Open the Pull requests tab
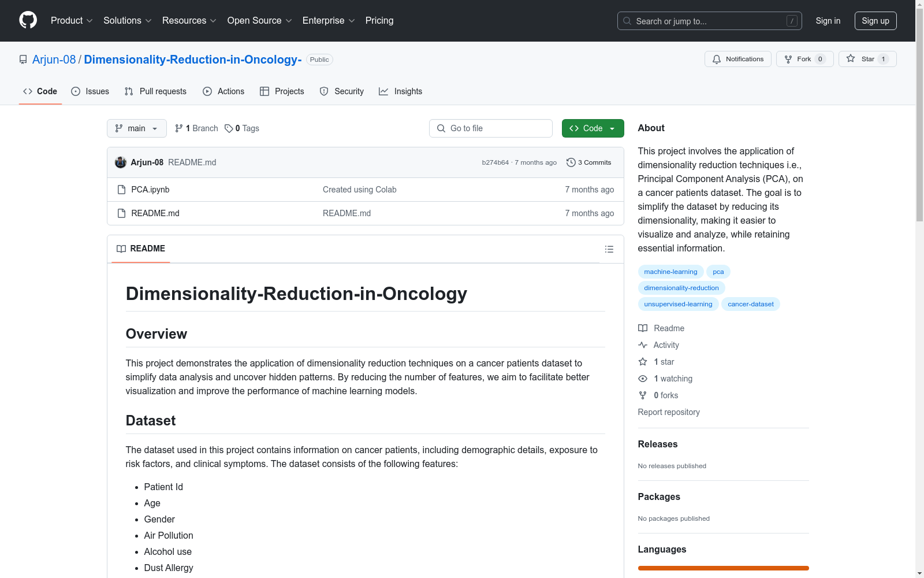Screen dimensions: 924x578 tap(155, 91)
